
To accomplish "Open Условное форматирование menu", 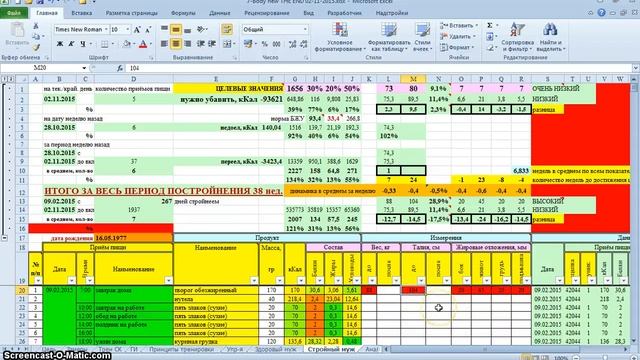I will pyautogui.click(x=340, y=37).
